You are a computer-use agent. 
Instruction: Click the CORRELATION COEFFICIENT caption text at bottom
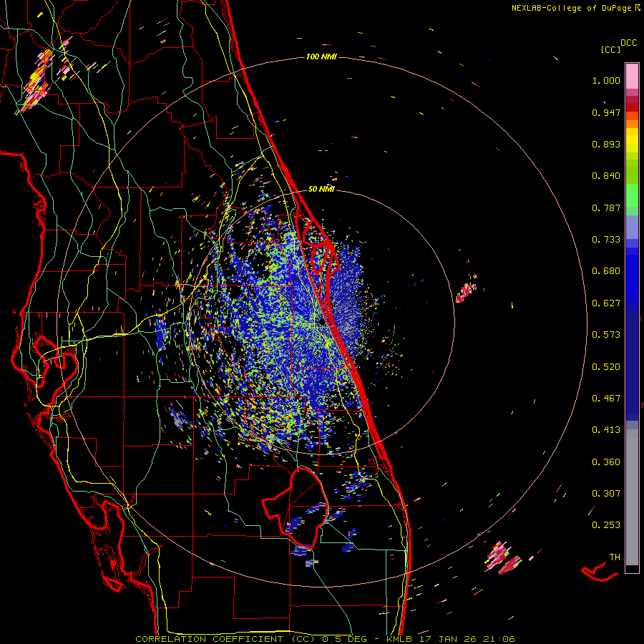pos(325,639)
